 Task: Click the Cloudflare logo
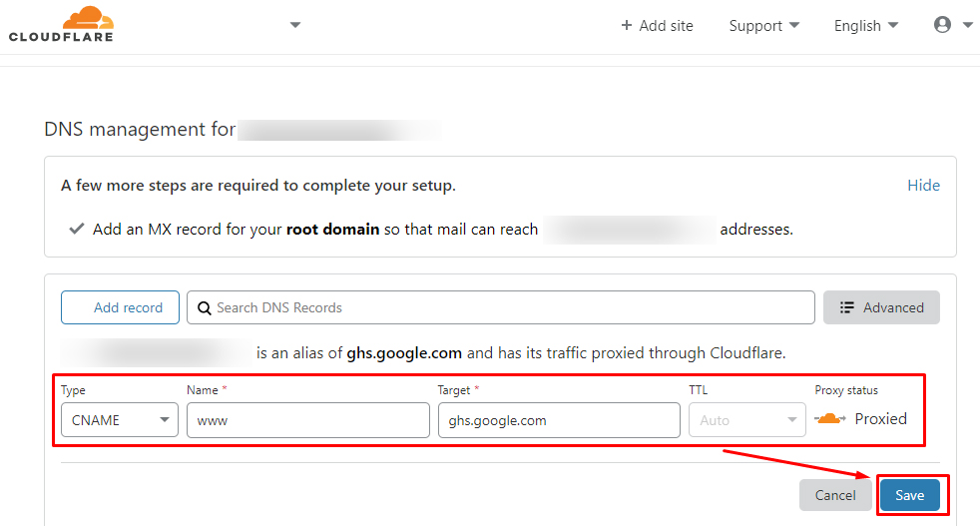coord(61,24)
